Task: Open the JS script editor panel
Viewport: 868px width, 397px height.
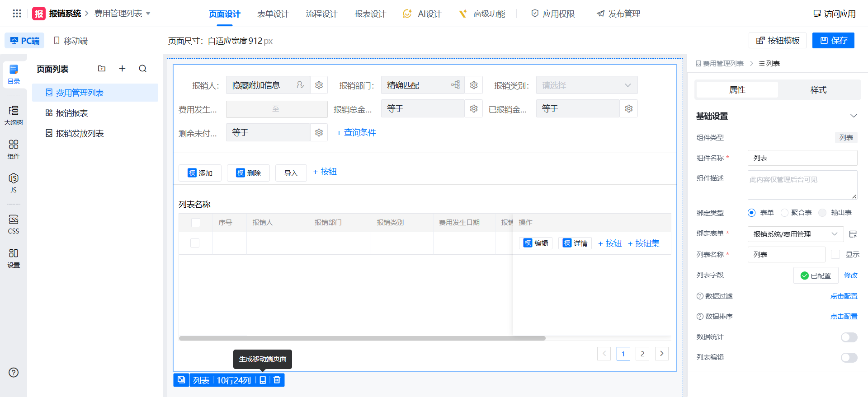Action: [x=14, y=182]
